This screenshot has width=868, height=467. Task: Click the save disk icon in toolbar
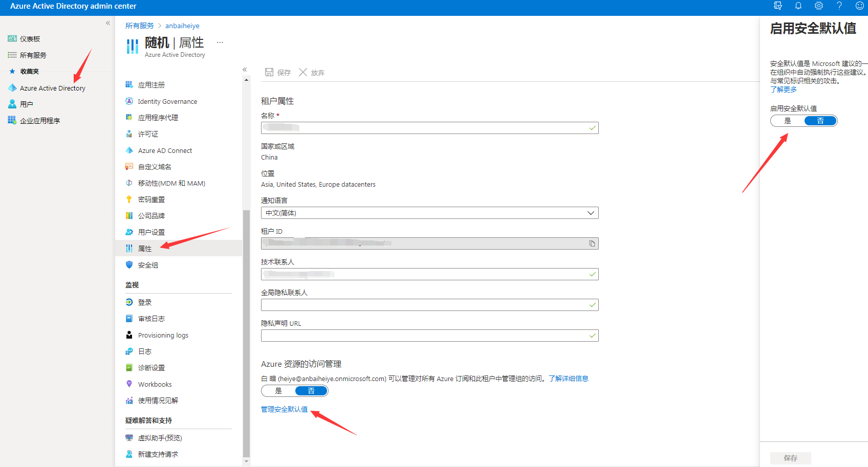269,72
